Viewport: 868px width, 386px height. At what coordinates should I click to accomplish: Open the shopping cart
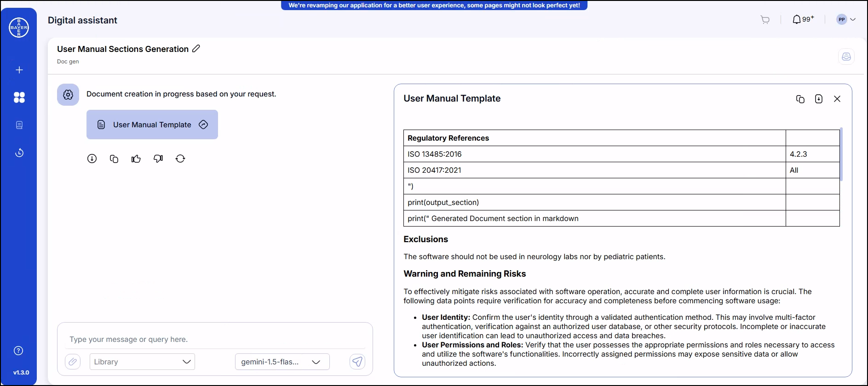tap(765, 20)
